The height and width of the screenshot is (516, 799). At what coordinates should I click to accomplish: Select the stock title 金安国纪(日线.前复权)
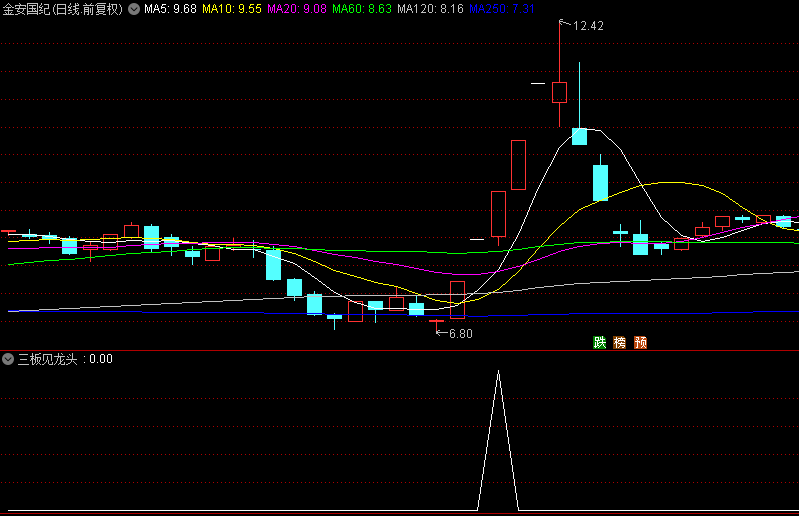(63, 9)
